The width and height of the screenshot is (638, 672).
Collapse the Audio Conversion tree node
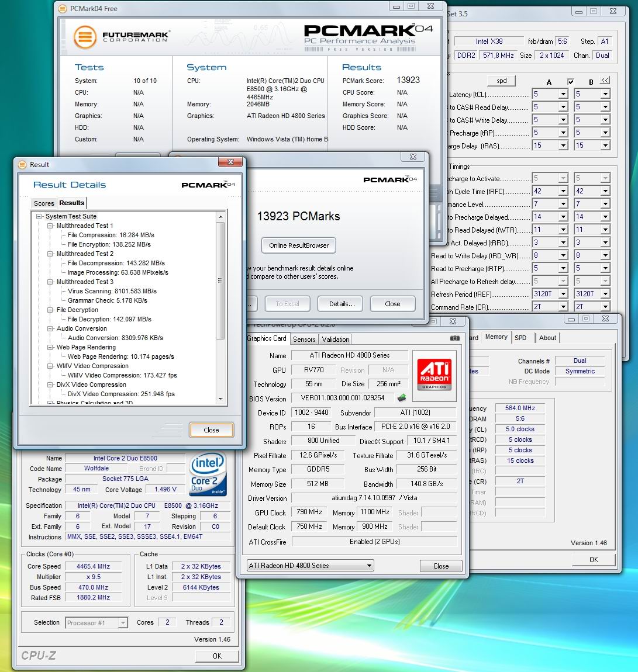50,329
